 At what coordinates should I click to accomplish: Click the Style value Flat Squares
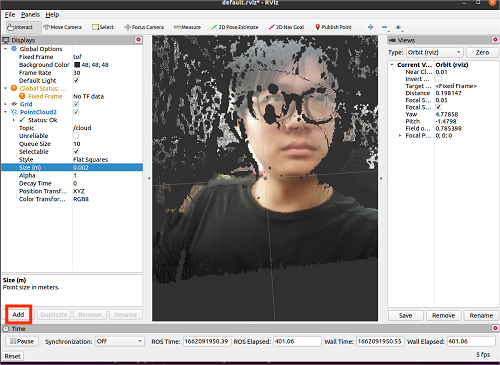(x=91, y=159)
